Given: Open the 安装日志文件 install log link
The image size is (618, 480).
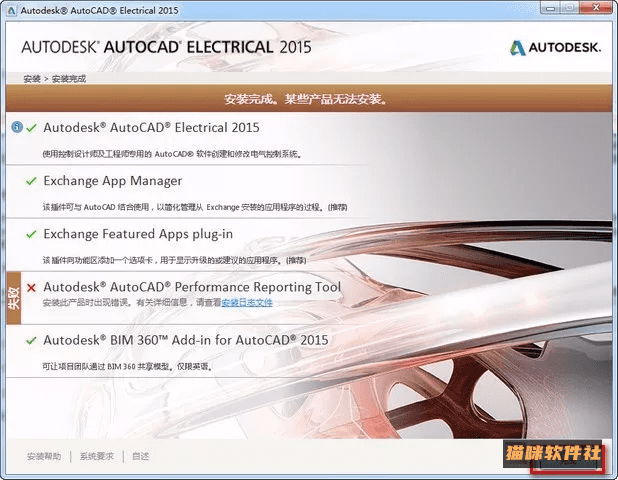Looking at the screenshot, I should (247, 303).
